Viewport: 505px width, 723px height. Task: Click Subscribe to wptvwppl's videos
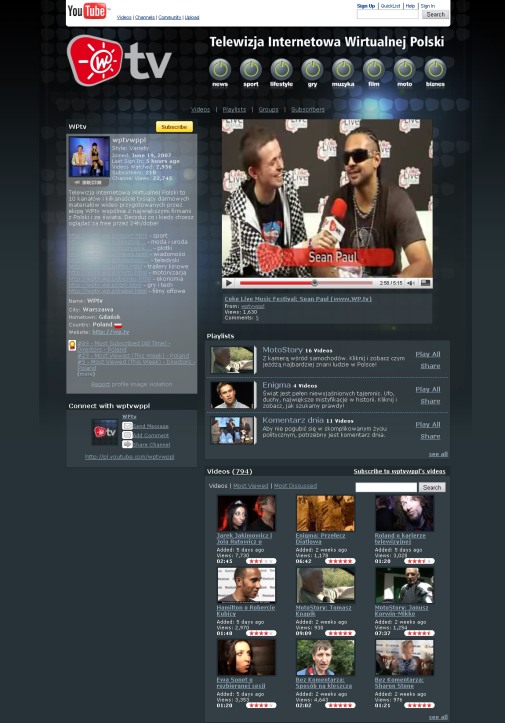[399, 471]
